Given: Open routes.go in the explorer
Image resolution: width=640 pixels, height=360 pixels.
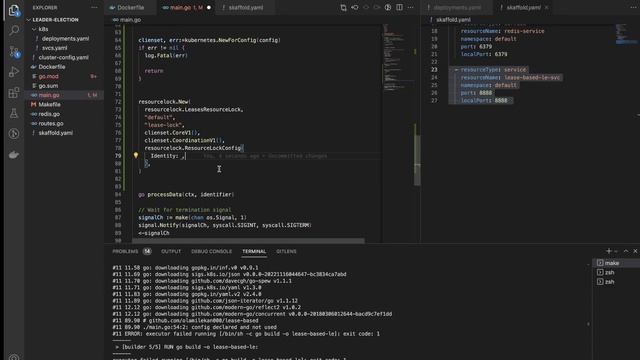Looking at the screenshot, I should (51, 123).
